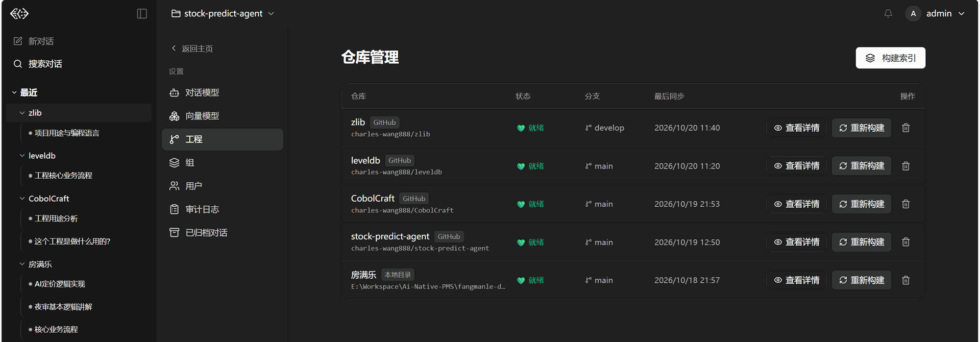The height and width of the screenshot is (342, 980).
Task: Open notifications bell
Action: pyautogui.click(x=888, y=14)
